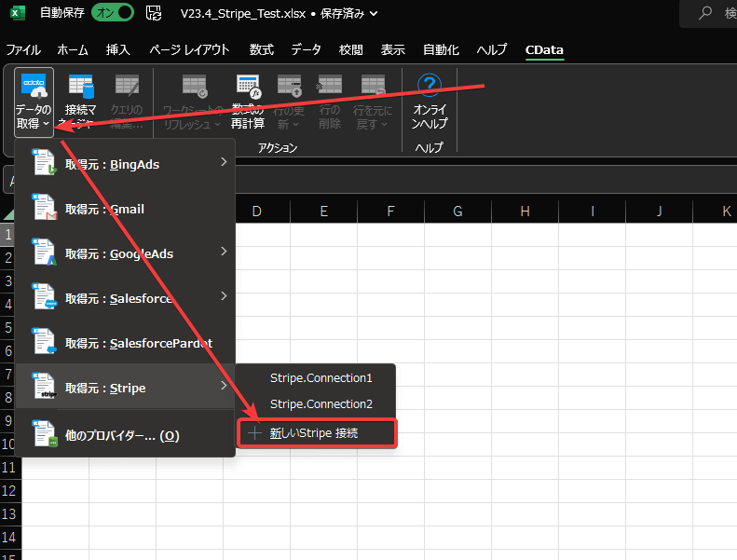
Task: Switch to the 自動化 ribbon tab
Action: point(441,49)
